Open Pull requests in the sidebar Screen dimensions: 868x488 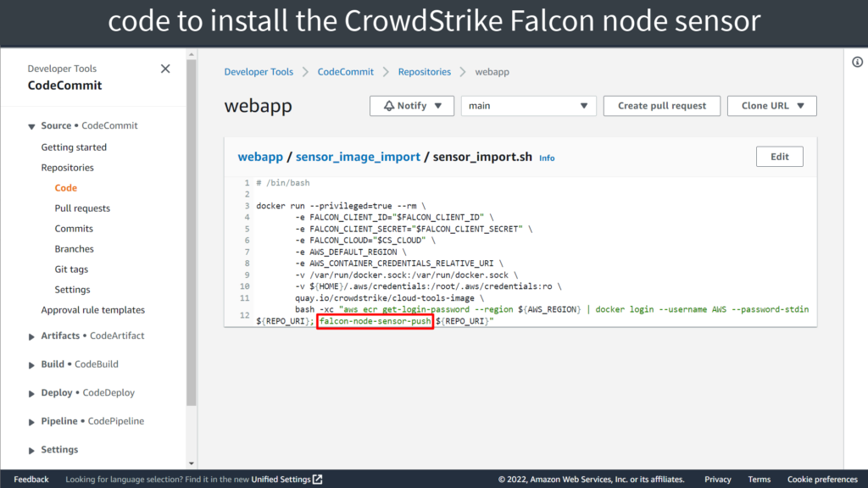[82, 208]
